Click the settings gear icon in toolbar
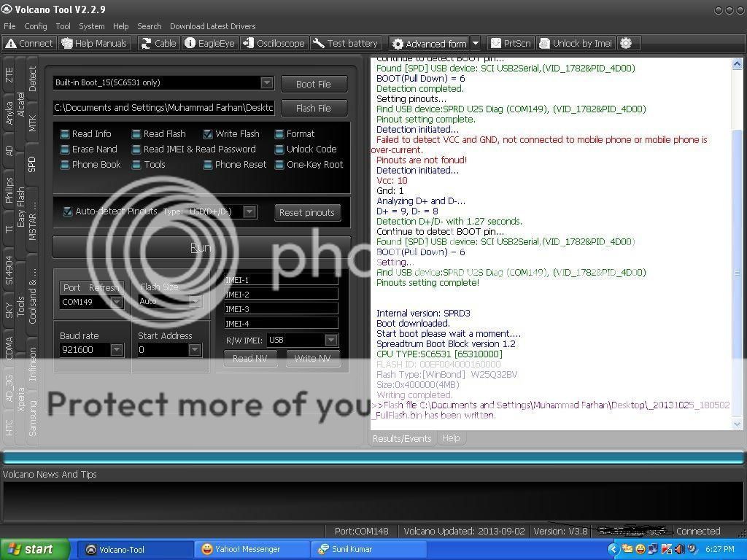 coord(626,44)
